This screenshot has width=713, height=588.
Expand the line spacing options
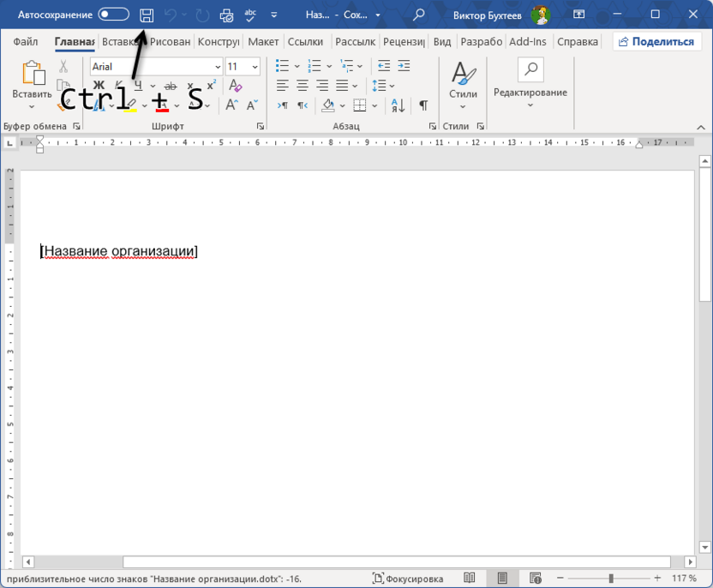(392, 85)
